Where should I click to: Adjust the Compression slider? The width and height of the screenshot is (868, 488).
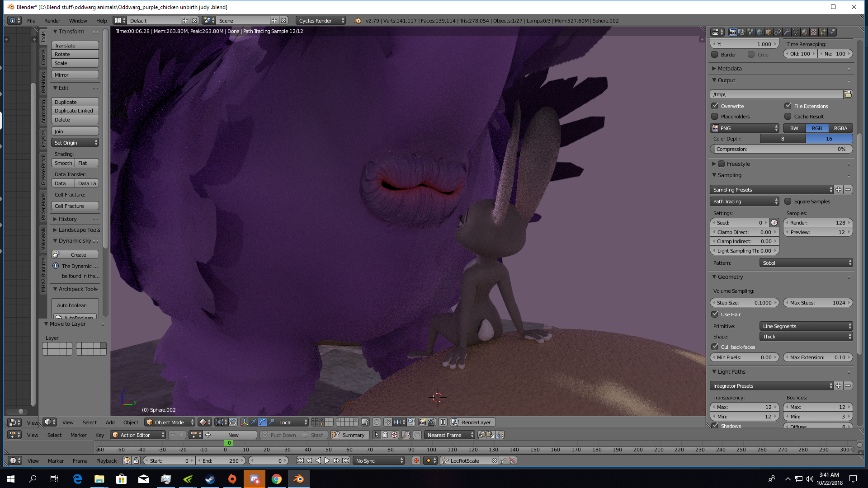pyautogui.click(x=781, y=149)
